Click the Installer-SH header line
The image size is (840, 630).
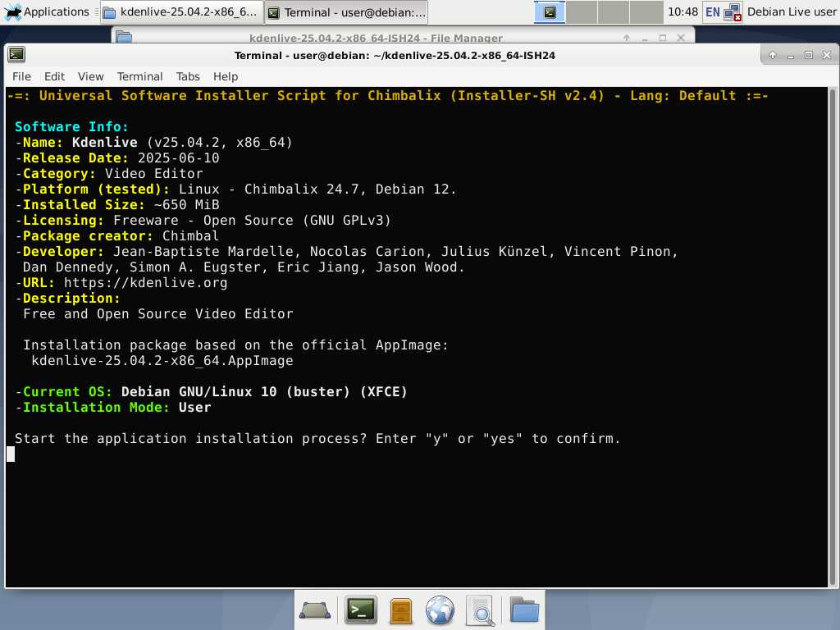tap(388, 96)
